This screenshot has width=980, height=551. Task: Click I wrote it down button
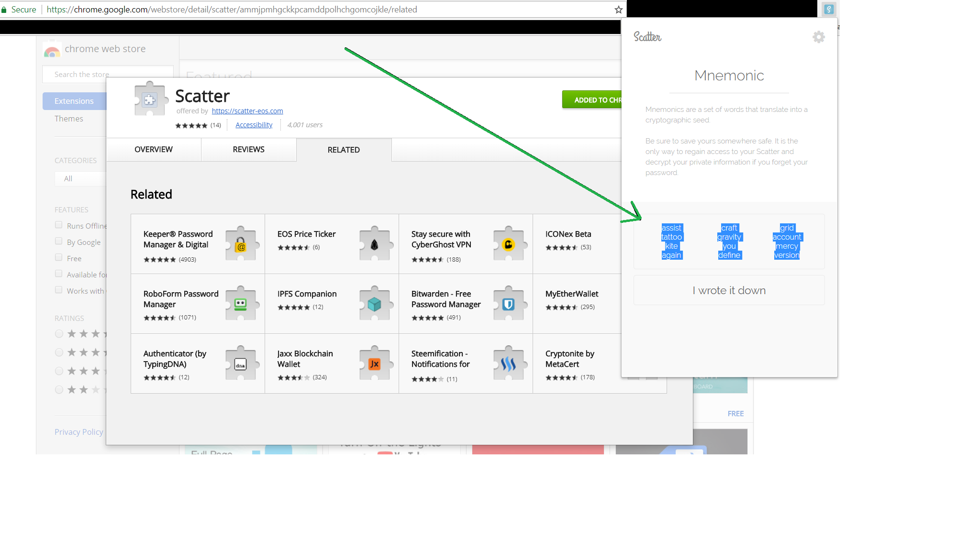[x=729, y=290]
